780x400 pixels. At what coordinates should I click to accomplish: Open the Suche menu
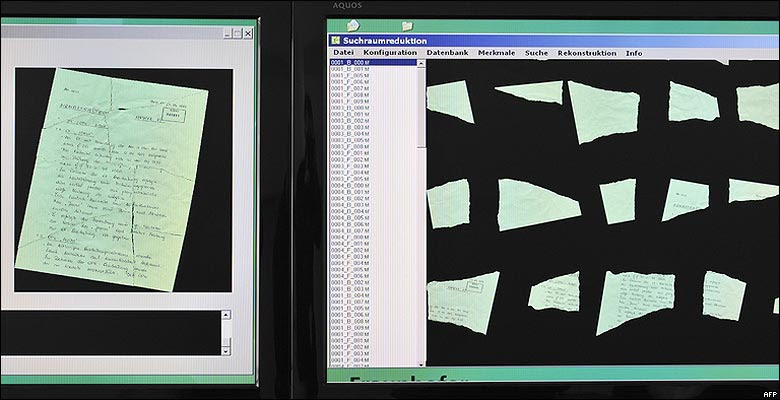coord(536,53)
